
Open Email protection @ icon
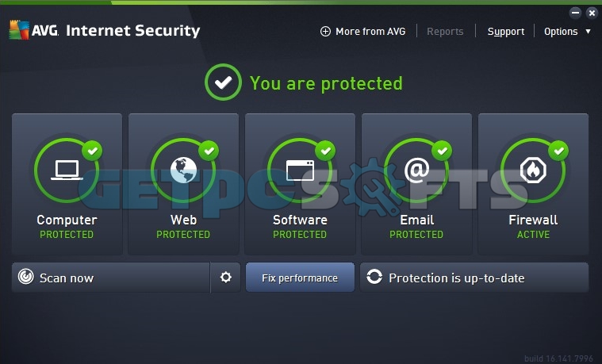point(417,170)
